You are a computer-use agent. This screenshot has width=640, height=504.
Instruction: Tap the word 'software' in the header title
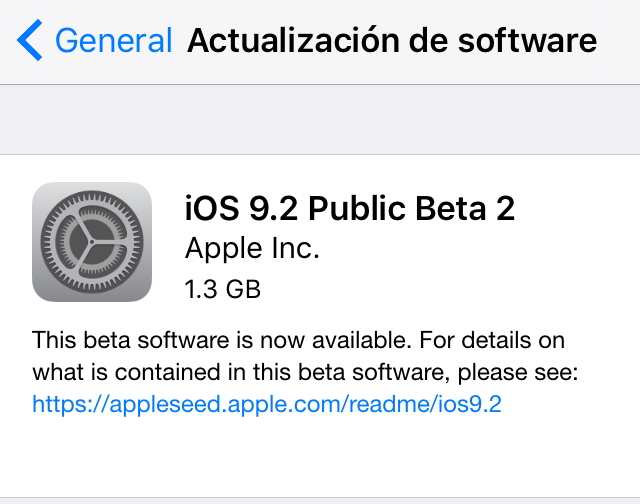527,40
